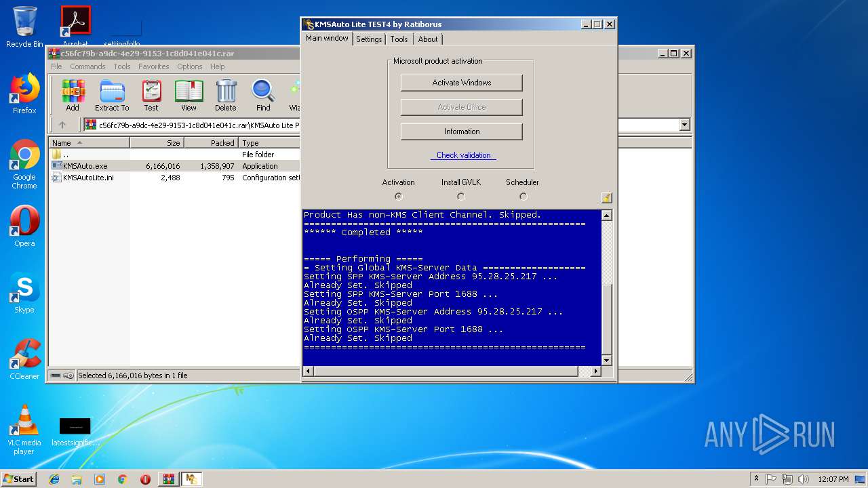Open the WinRAR Favorites menu
The width and height of the screenshot is (868, 488).
click(x=154, y=66)
